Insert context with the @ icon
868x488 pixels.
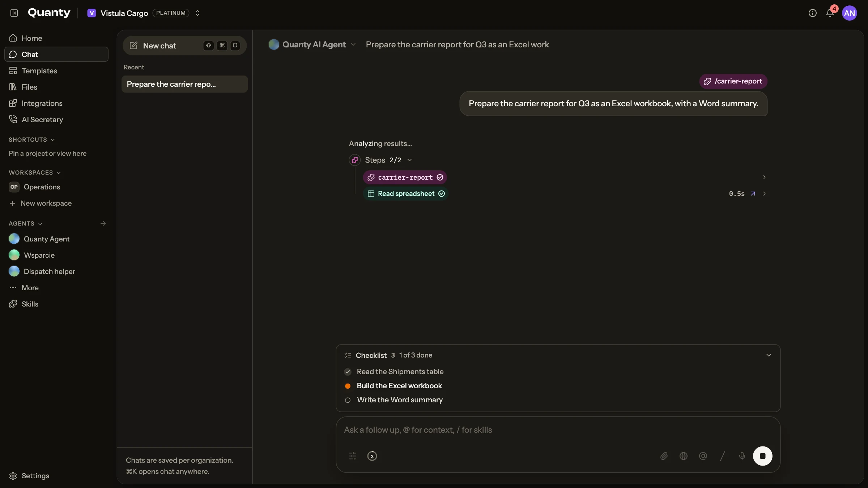point(703,456)
